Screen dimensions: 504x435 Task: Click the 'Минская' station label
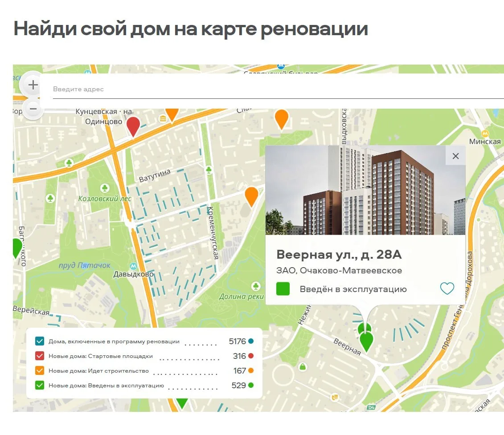tap(485, 142)
